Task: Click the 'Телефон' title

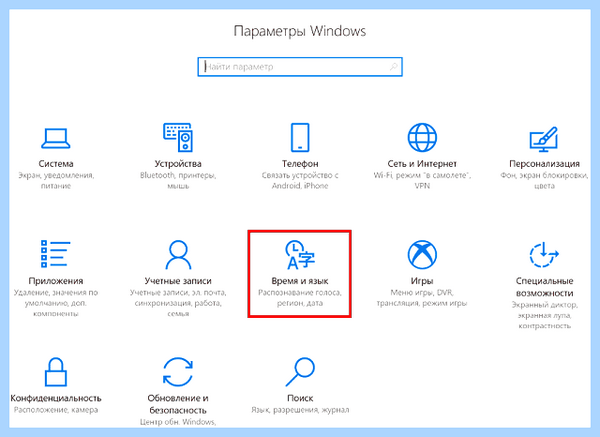Action: tap(300, 164)
